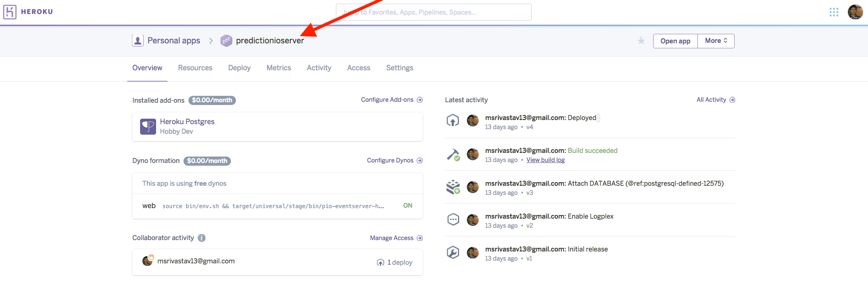Click the avatar on the Attach DATABASE row
The width and height of the screenshot is (868, 288).
coord(473,187)
